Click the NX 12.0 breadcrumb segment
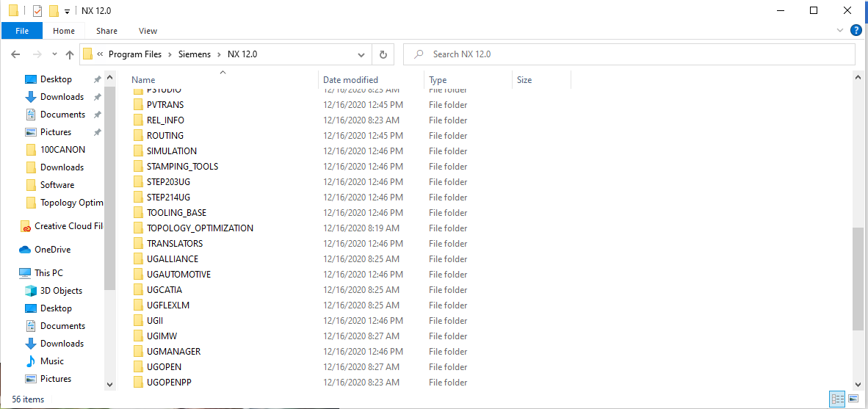 click(x=242, y=54)
